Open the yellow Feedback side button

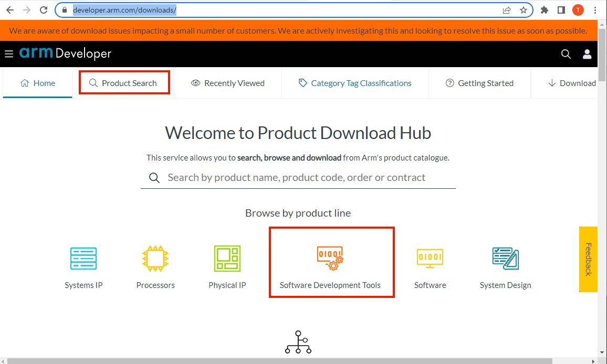tap(588, 259)
